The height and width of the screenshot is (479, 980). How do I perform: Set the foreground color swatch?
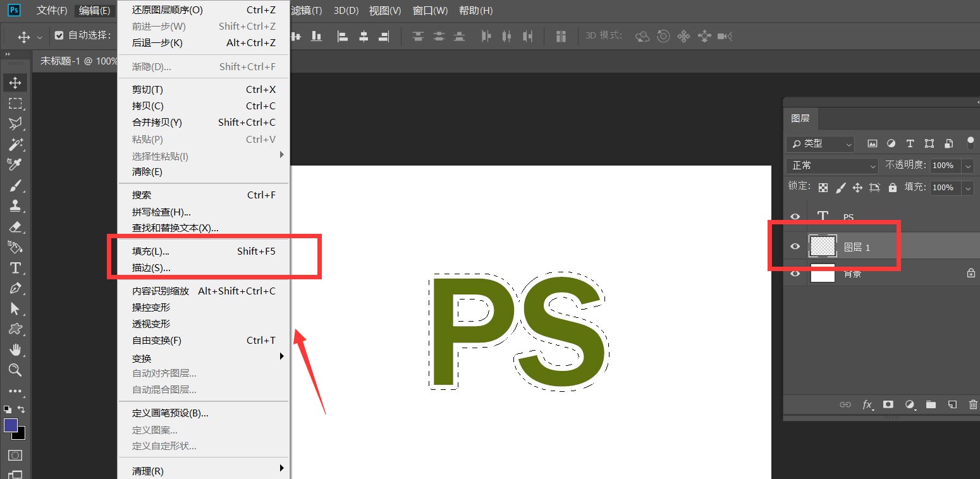pos(11,425)
